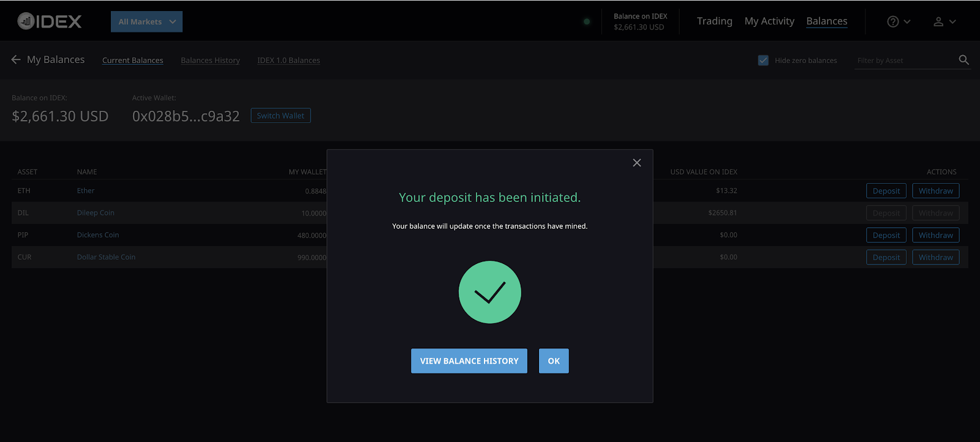The height and width of the screenshot is (442, 980).
Task: Open the help question-mark menu
Action: [x=899, y=21]
